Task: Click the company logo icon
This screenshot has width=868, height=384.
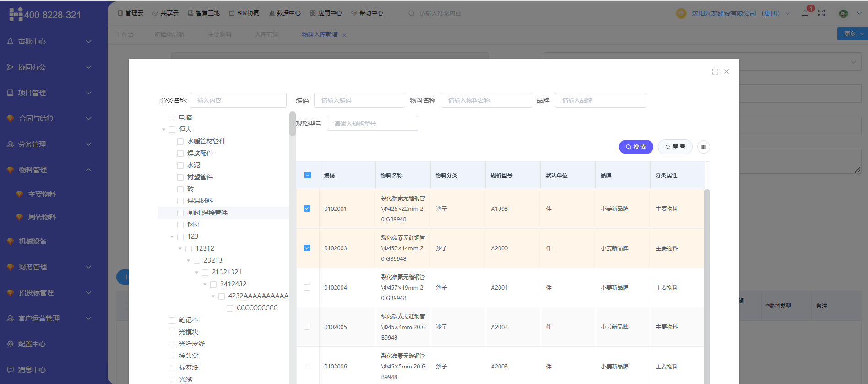Action: (x=681, y=13)
